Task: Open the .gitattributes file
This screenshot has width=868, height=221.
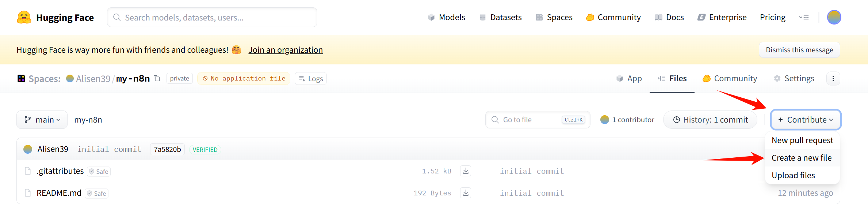Action: click(60, 171)
